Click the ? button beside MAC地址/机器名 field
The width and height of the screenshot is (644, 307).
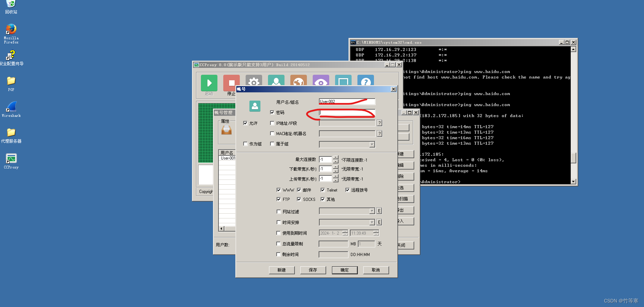(x=379, y=134)
